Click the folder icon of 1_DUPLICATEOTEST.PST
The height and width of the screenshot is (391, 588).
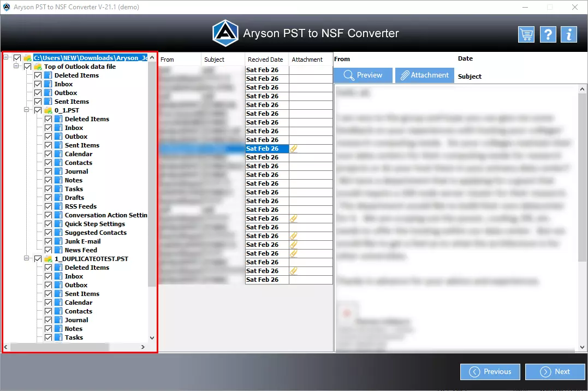point(48,259)
